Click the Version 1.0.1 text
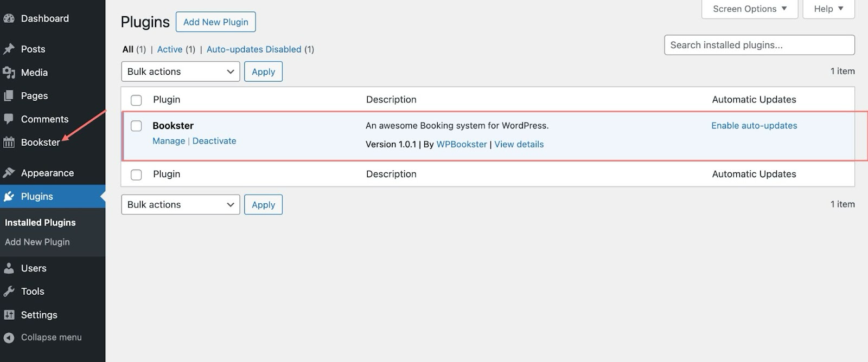The image size is (868, 362). coord(391,145)
